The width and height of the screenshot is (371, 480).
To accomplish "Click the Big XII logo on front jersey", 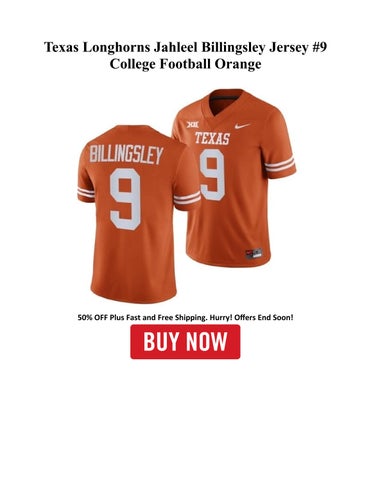I will point(192,125).
